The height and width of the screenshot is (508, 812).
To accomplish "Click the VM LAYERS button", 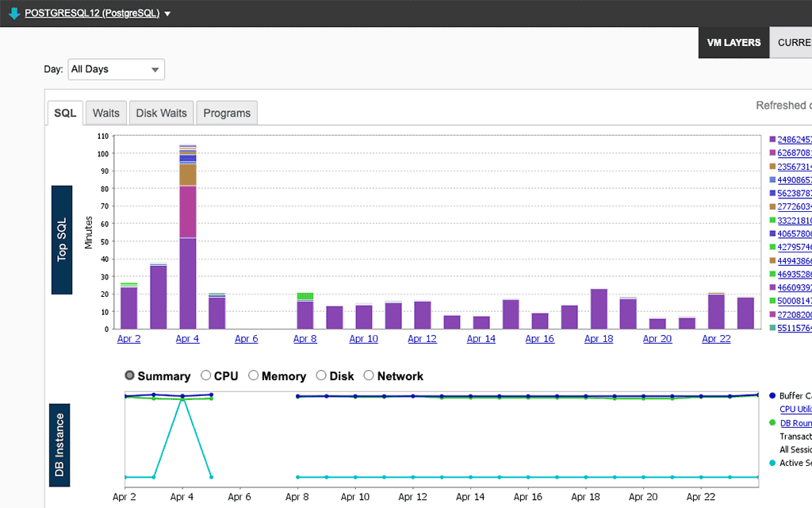I will pos(733,43).
